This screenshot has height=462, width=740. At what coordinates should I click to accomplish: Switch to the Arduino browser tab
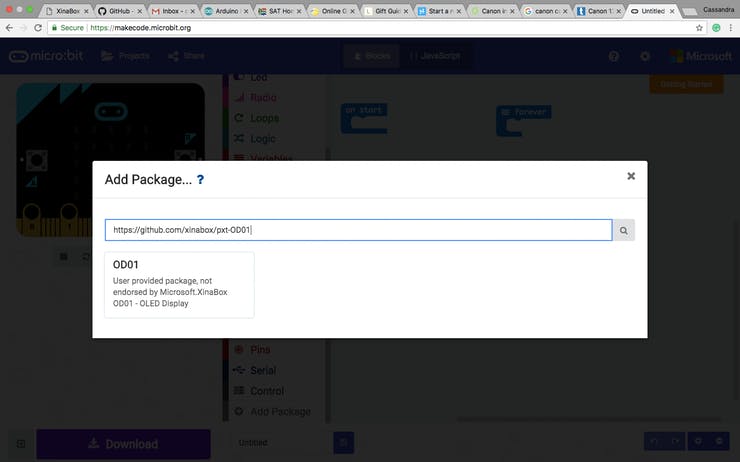227,11
